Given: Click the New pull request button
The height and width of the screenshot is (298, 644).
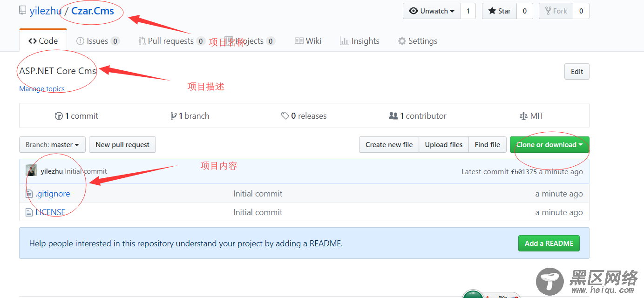Looking at the screenshot, I should pos(122,145).
